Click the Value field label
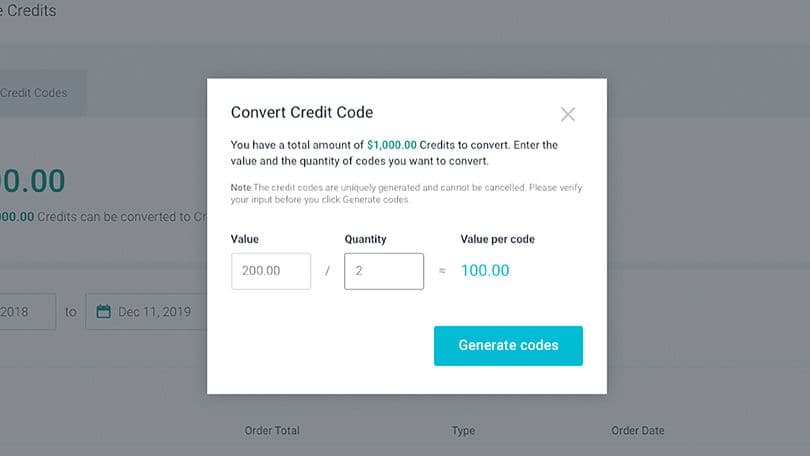The width and height of the screenshot is (810, 456). tap(245, 240)
